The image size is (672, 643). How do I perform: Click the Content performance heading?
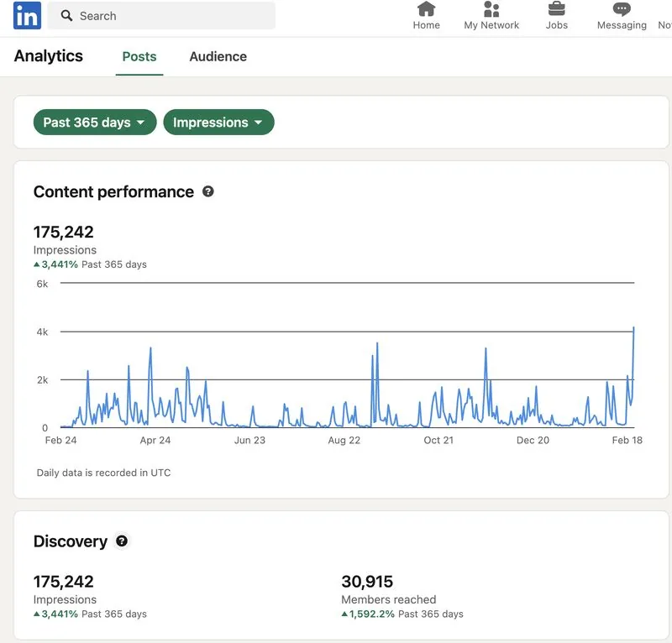click(113, 191)
